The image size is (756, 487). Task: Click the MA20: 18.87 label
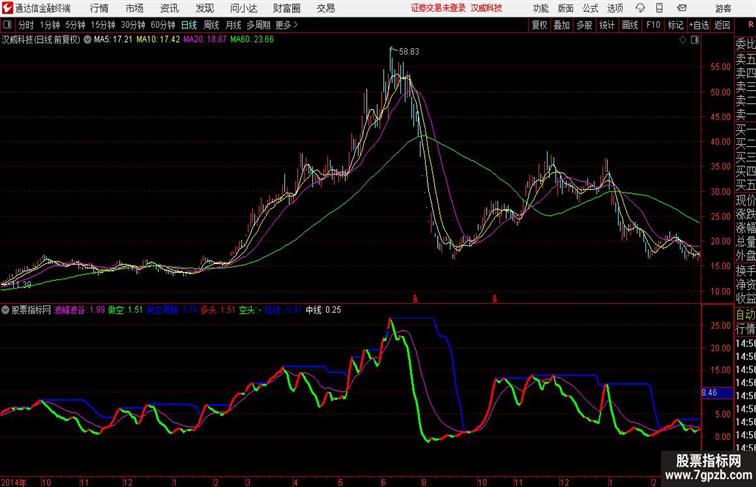point(204,40)
